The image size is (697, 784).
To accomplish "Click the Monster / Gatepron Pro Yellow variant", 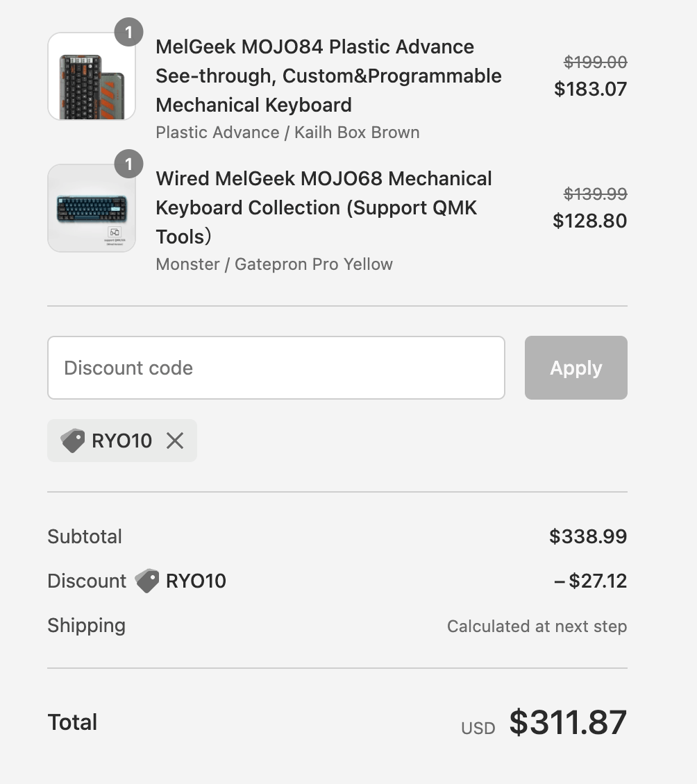I will 274,264.
